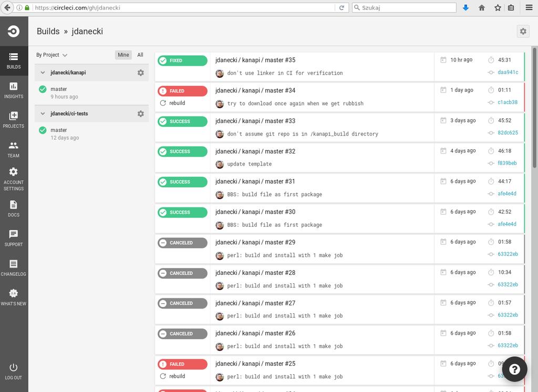The image size is (538, 392).
Task: Select master branch under jdanecki/kanapi
Action: coord(59,89)
